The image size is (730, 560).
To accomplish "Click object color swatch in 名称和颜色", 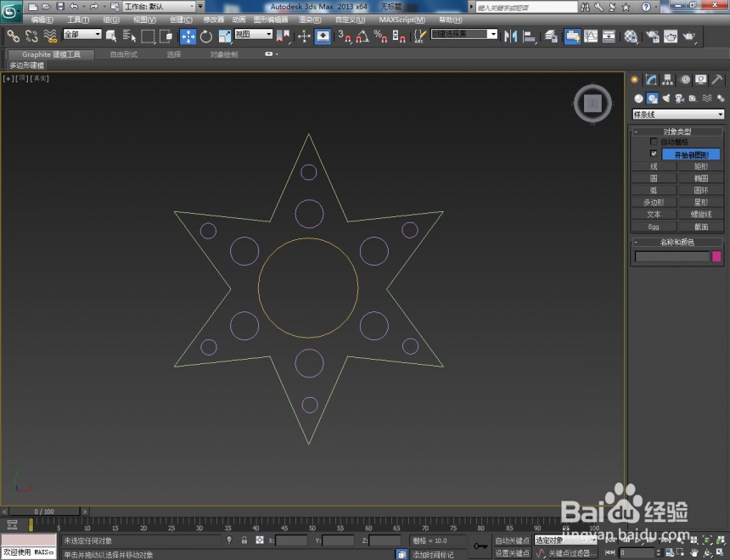I will (x=716, y=256).
